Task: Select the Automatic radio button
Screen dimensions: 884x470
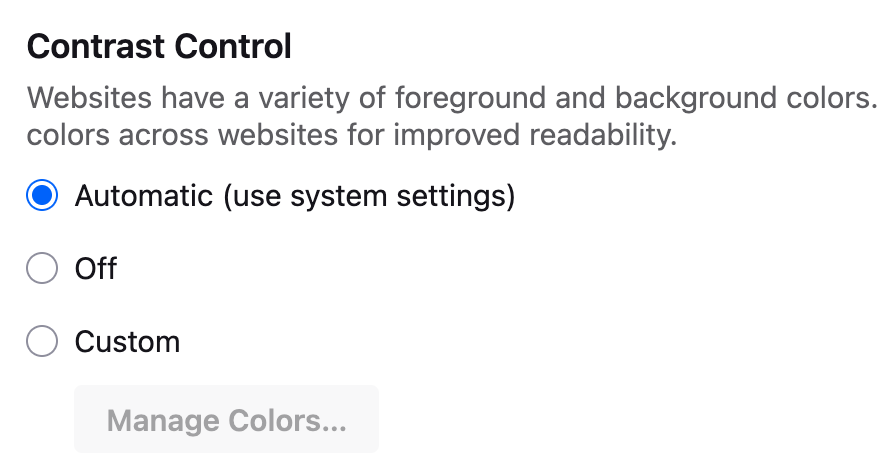Action: click(x=42, y=196)
